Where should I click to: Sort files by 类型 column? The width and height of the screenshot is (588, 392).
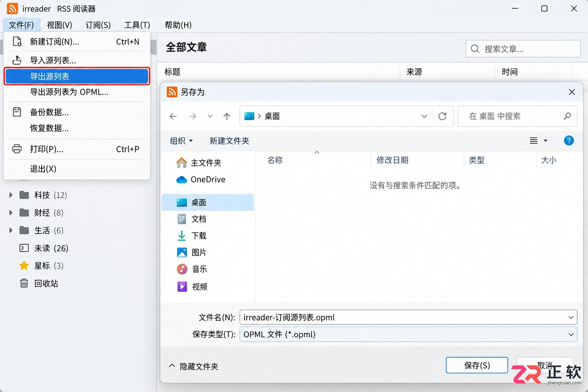pyautogui.click(x=477, y=160)
